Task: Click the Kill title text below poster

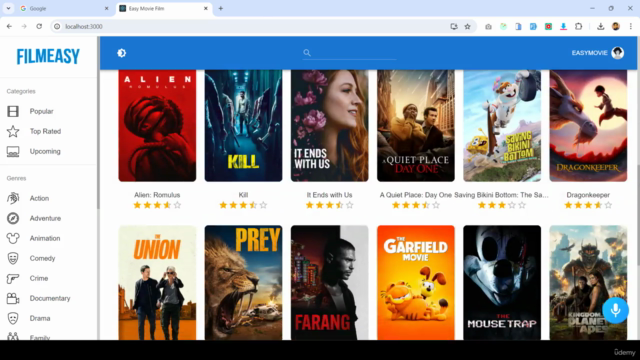Action: [x=243, y=195]
